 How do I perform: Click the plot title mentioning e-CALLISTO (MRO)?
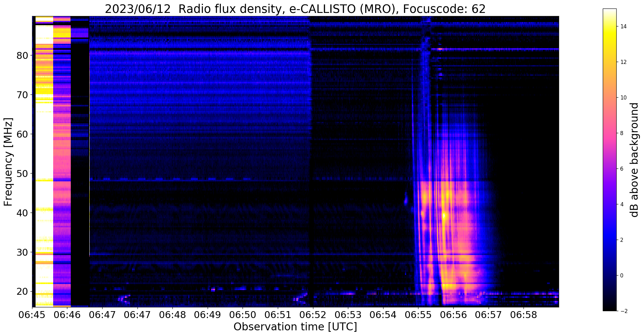(x=295, y=9)
